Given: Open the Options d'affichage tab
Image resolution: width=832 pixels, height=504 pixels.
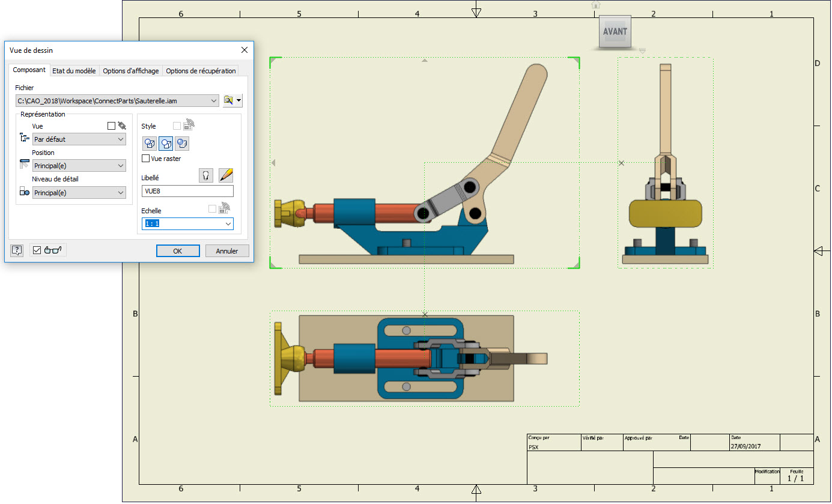Looking at the screenshot, I should 131,71.
